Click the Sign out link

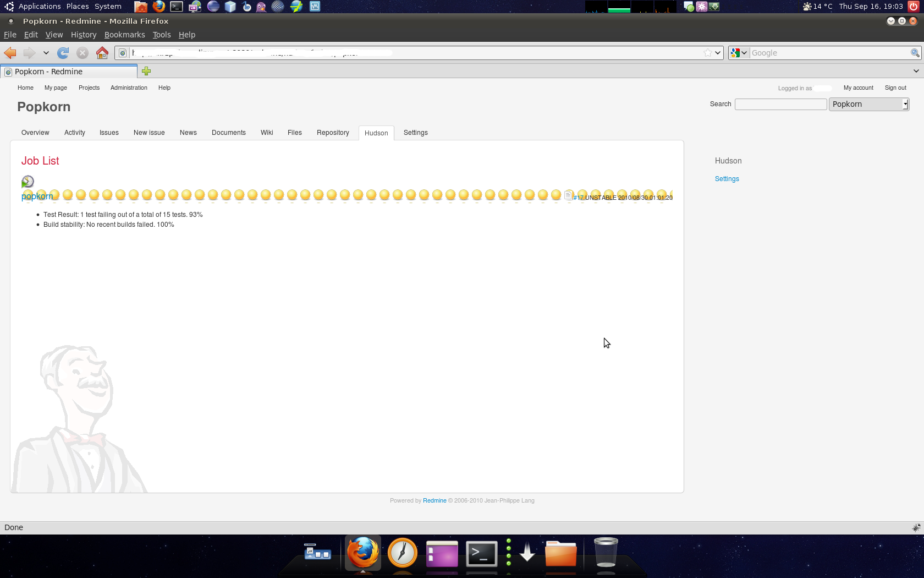coord(895,88)
